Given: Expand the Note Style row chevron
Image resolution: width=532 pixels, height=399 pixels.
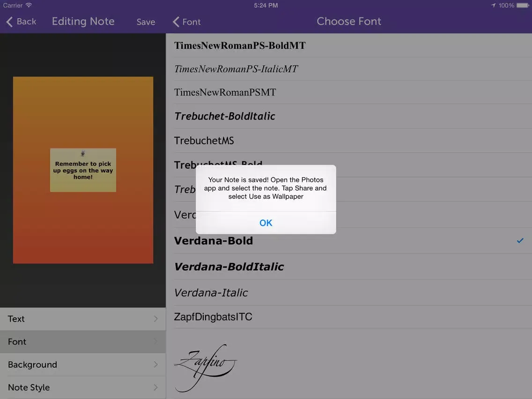Looking at the screenshot, I should tap(156, 387).
